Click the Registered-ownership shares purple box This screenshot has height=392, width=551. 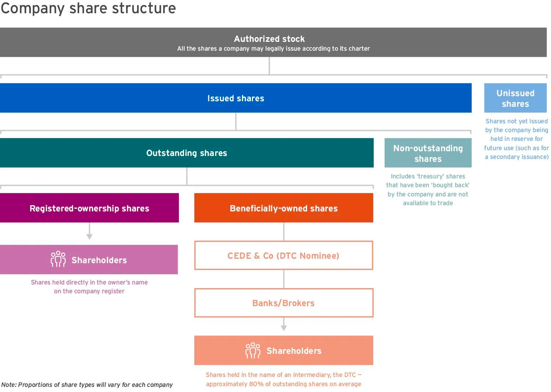pos(89,208)
